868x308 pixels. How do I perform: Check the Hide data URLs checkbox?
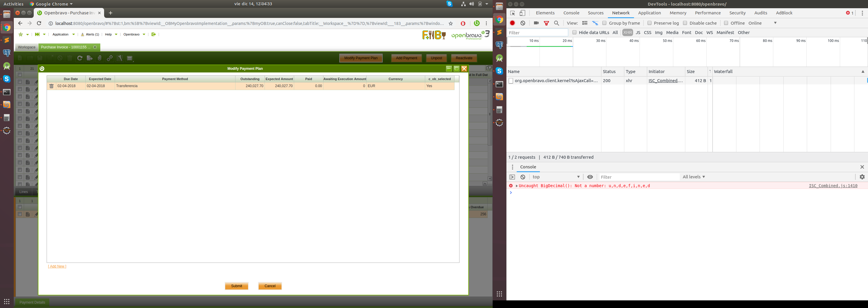(574, 32)
